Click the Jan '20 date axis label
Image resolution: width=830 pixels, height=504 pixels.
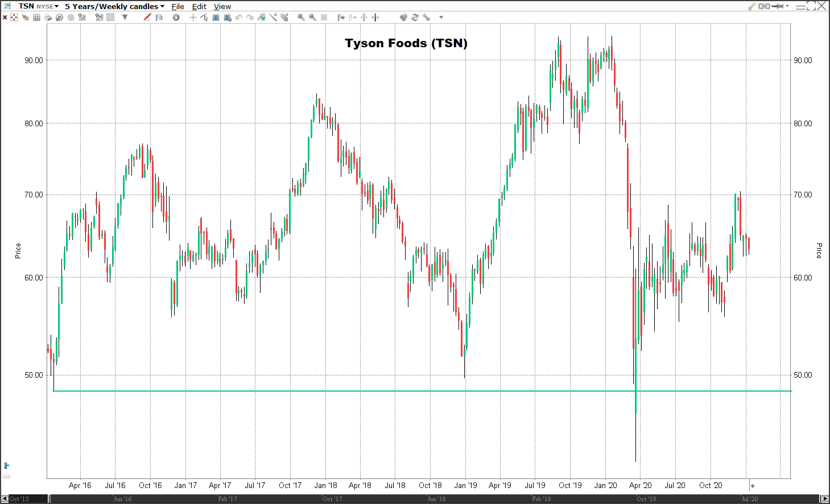[605, 485]
